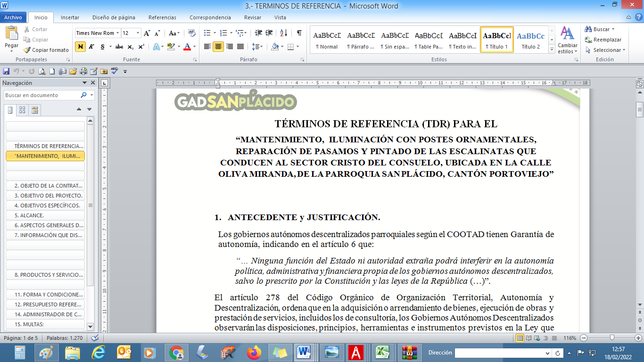Click the bullet list icon
Image resolution: width=644 pixels, height=362 pixels.
(x=207, y=33)
